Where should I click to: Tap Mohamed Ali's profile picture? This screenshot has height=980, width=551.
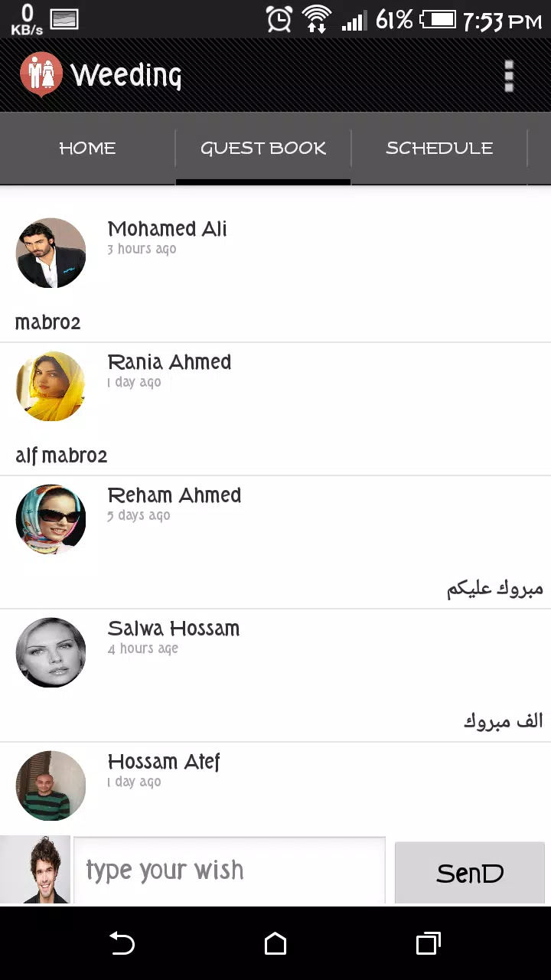51,253
